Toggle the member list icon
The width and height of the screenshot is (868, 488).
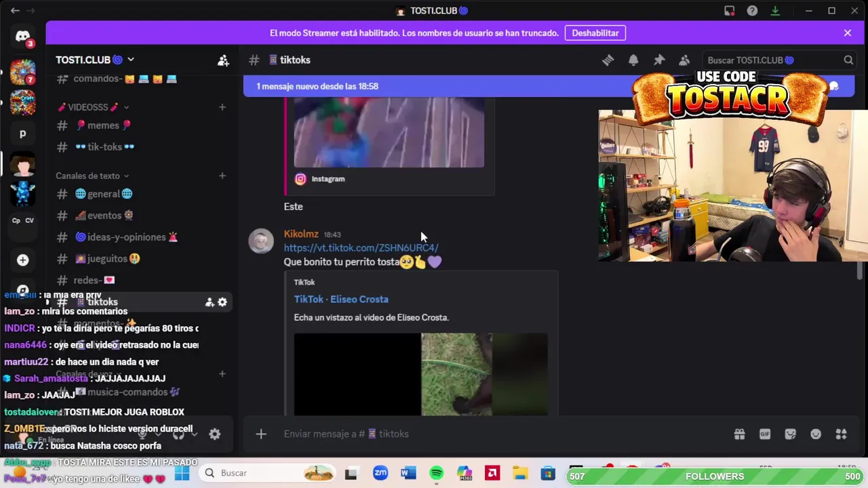(684, 60)
